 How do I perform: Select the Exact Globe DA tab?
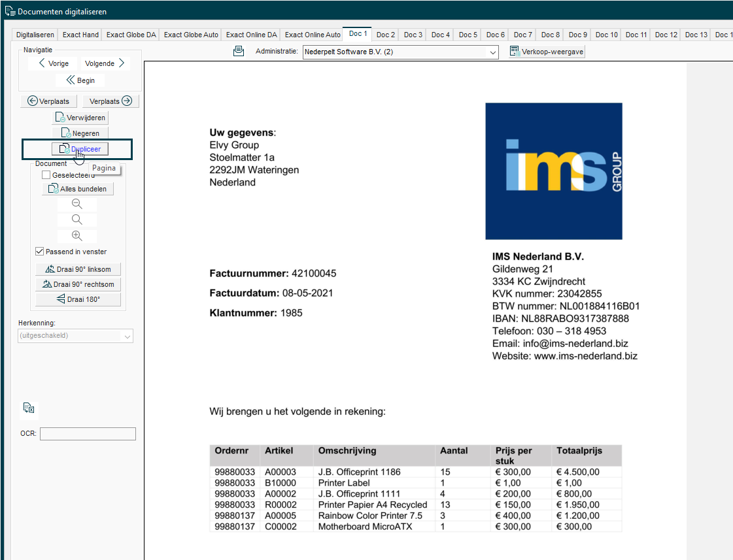(131, 35)
